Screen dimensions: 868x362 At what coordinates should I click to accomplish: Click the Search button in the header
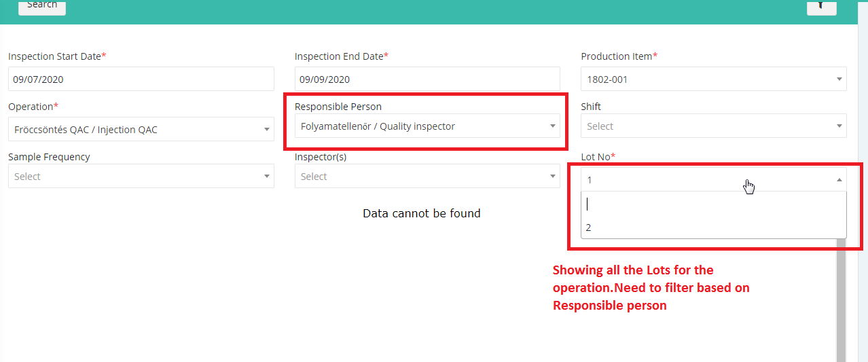click(x=42, y=5)
